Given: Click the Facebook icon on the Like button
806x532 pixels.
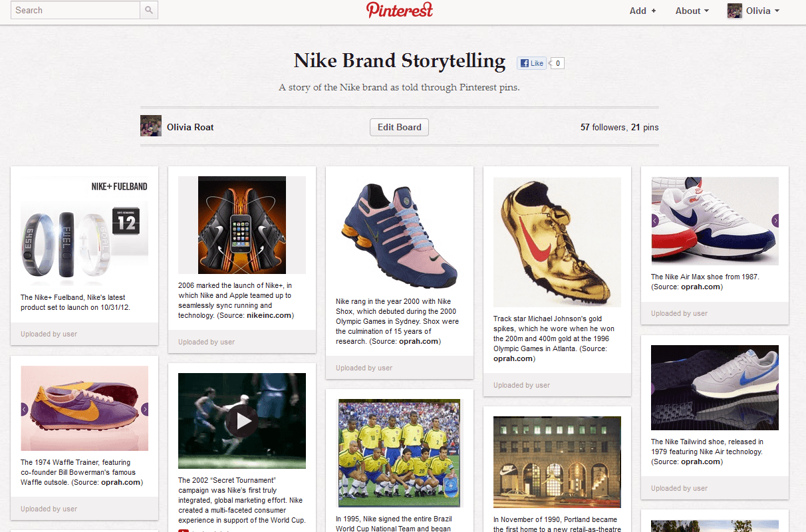Looking at the screenshot, I should point(525,63).
